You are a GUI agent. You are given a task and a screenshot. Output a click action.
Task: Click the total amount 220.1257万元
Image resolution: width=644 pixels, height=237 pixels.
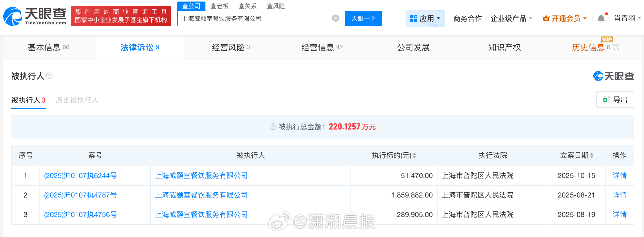[x=352, y=127]
